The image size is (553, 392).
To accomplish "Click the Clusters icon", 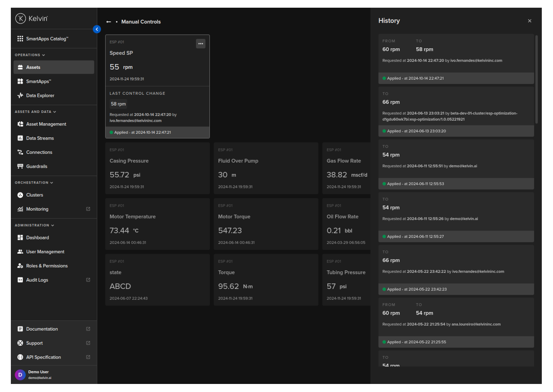I will pos(20,195).
